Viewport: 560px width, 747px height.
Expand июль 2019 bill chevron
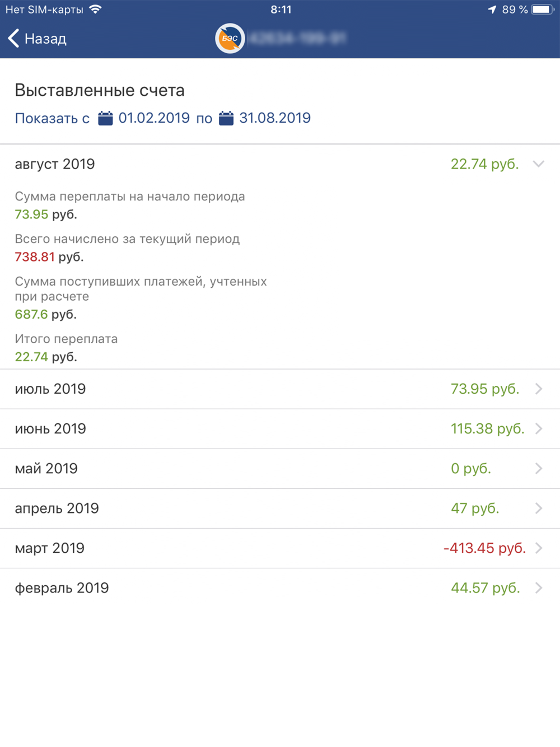[539, 389]
